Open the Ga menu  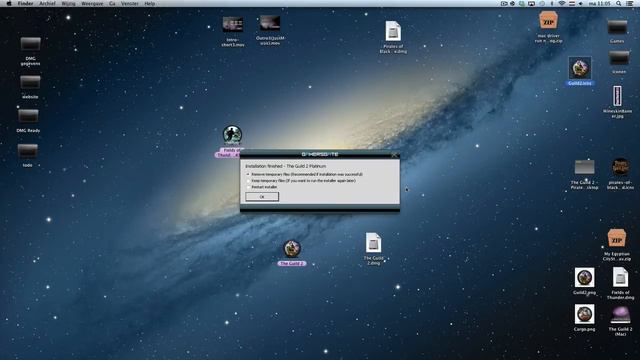click(x=112, y=3)
